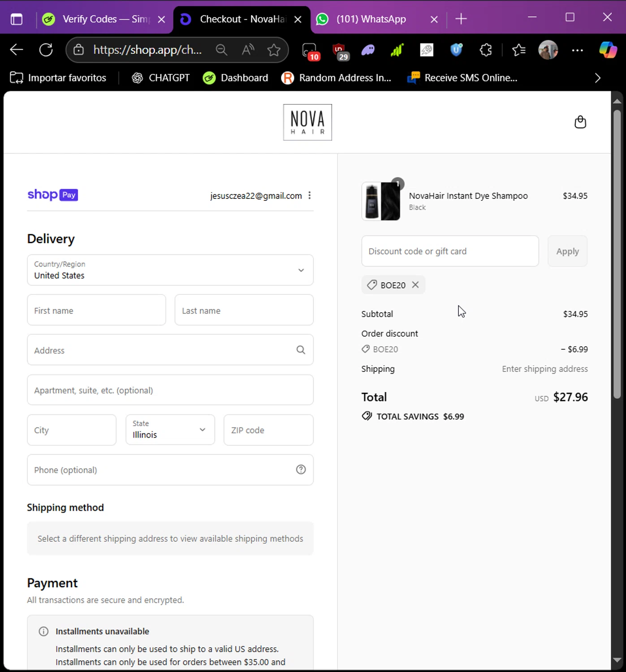Reload the checkout page
The width and height of the screenshot is (626, 672).
[x=46, y=50]
